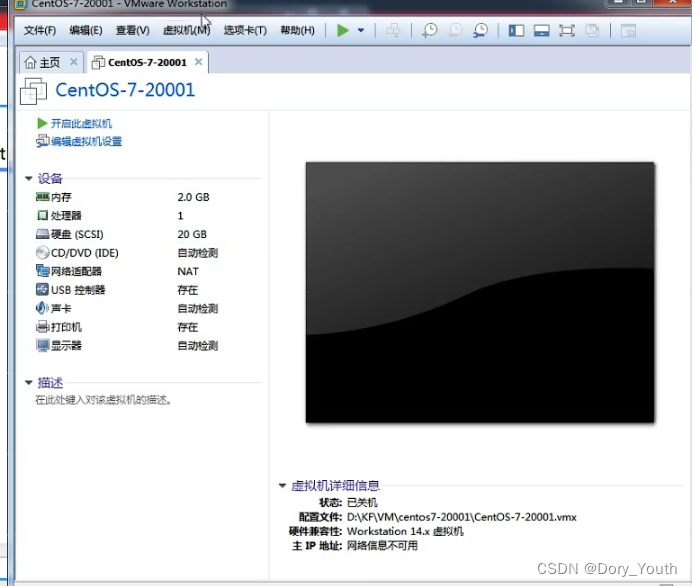Click the hard disk icon
This screenshot has height=586, width=692.
[42, 234]
